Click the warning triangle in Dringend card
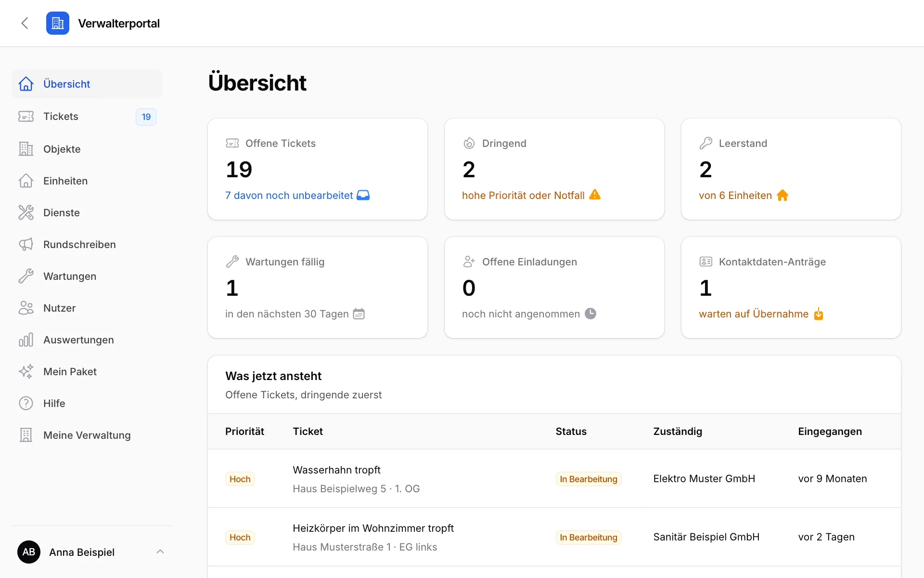The image size is (924, 578). pos(595,195)
